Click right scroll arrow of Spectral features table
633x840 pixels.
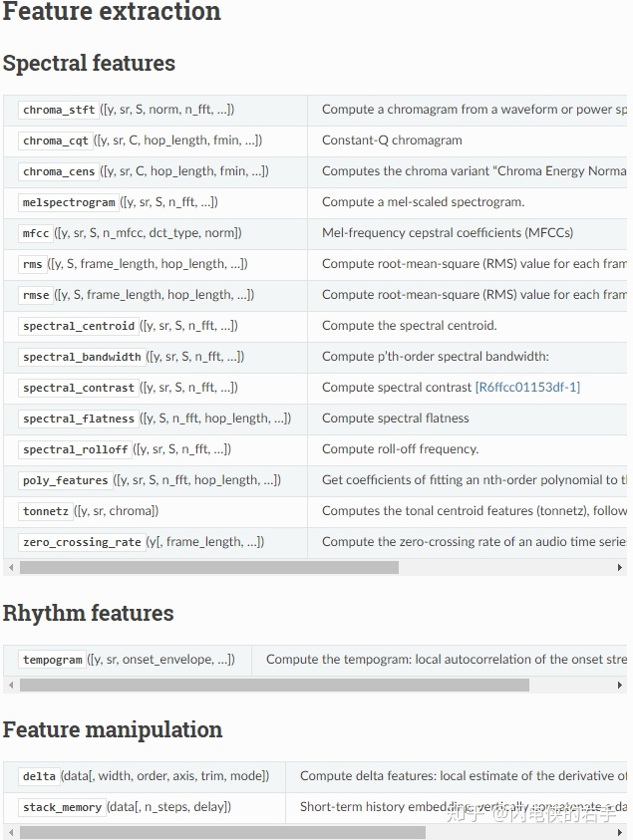tap(620, 567)
